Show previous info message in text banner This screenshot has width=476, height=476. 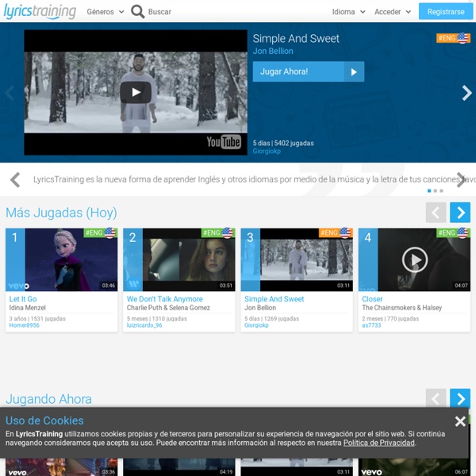[x=15, y=180]
